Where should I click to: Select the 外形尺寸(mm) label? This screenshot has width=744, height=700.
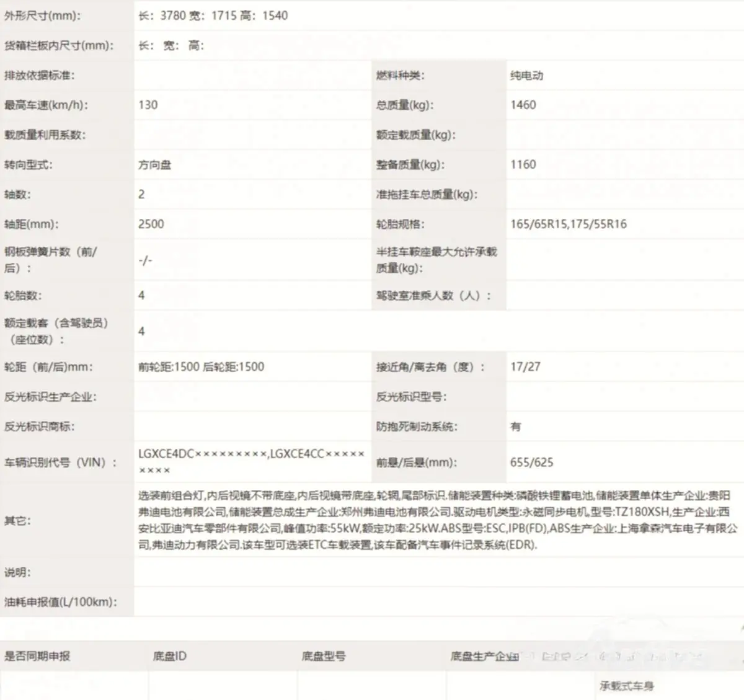[x=42, y=16]
